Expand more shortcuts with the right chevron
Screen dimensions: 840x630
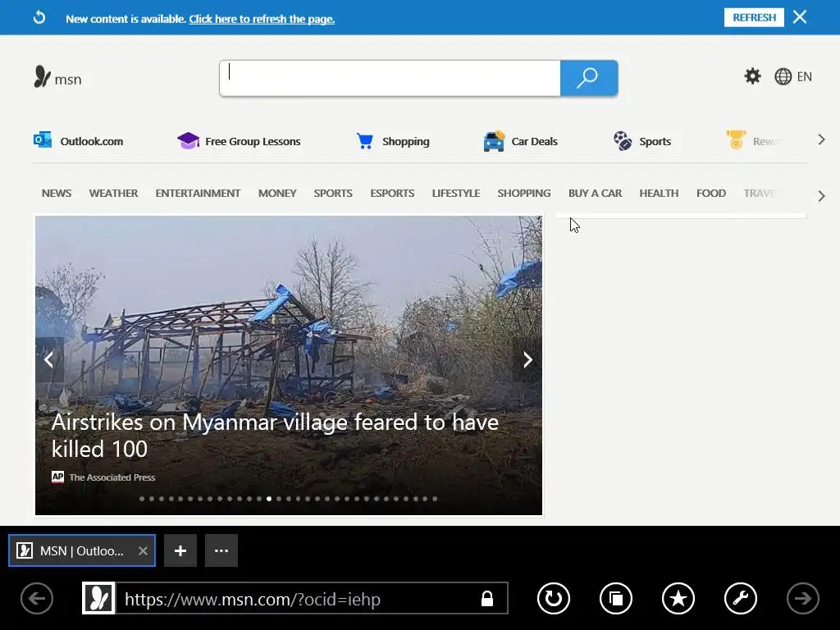coord(821,139)
